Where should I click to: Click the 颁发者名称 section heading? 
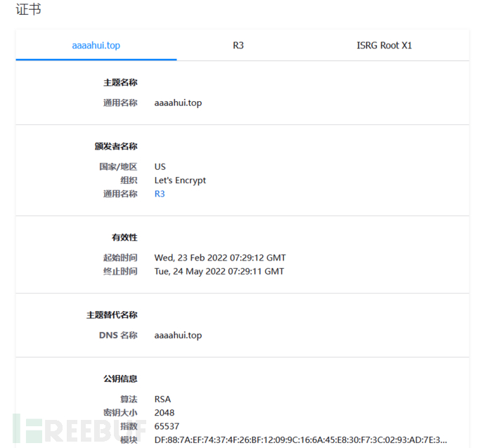pyautogui.click(x=116, y=146)
